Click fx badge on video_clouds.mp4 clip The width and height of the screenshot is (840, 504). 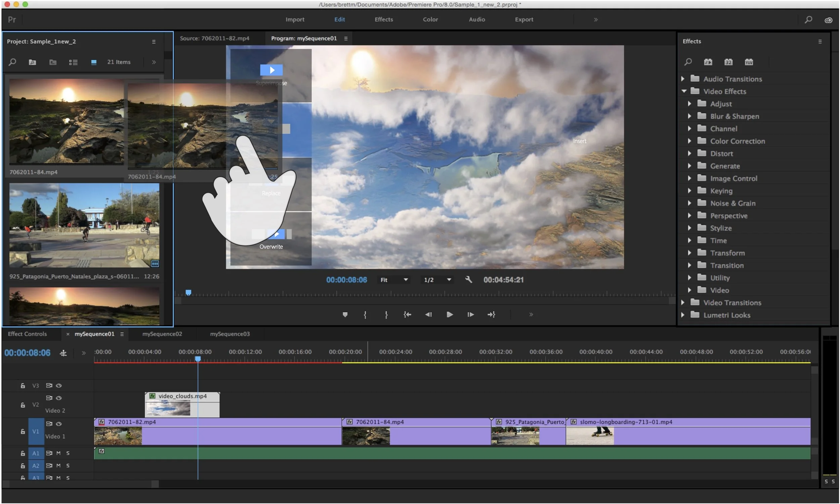coord(152,396)
